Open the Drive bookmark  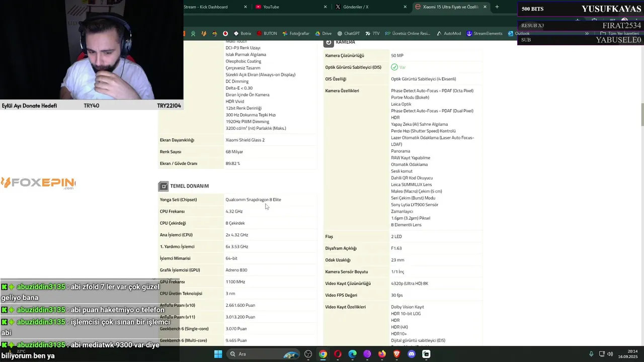coord(323,34)
